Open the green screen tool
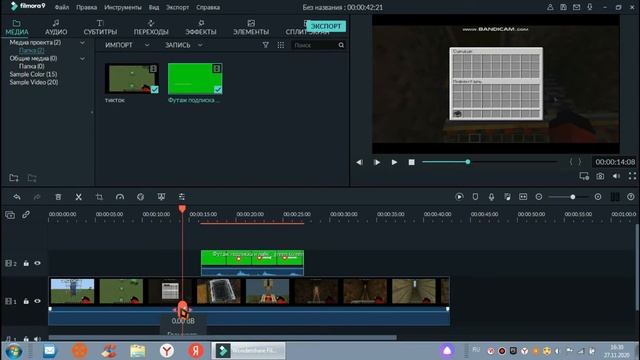Image resolution: width=640 pixels, height=360 pixels. pos(161,197)
